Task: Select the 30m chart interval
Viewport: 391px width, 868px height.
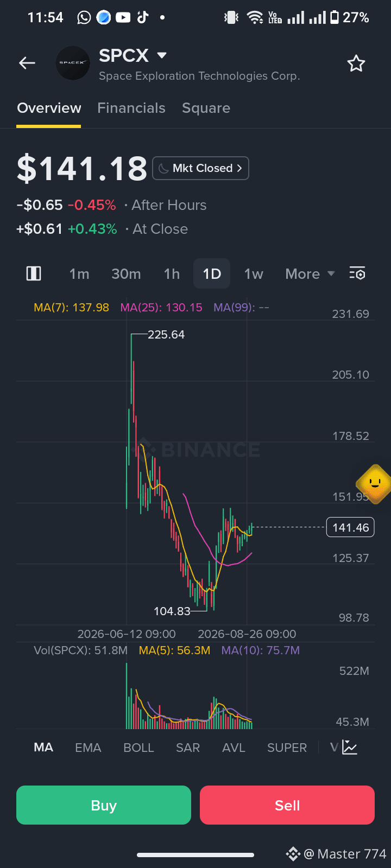Action: coord(126,274)
